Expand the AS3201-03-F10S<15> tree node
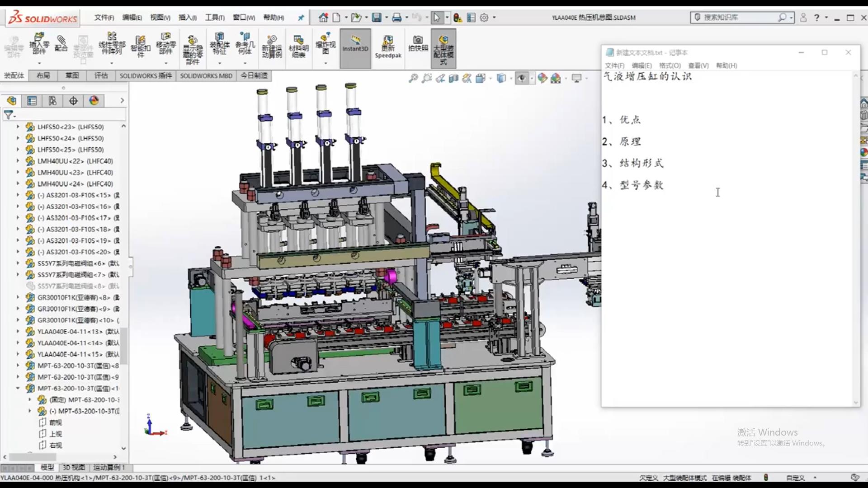The image size is (868, 488). (18, 195)
